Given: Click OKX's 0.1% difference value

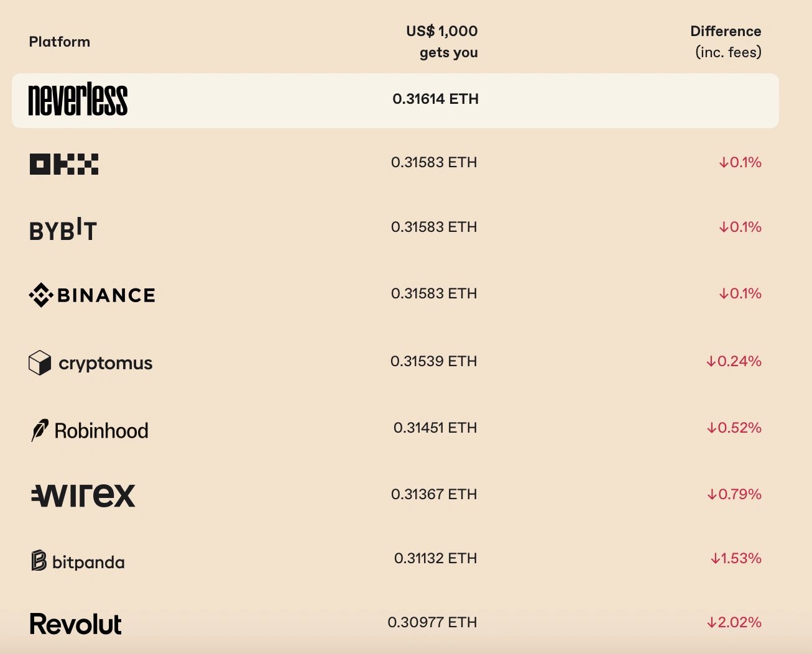Looking at the screenshot, I should coord(740,162).
